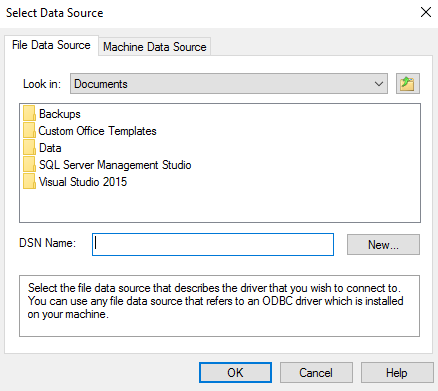Click the Custom Office Templates folder icon
Screen dimensions: 438x391
29,131
